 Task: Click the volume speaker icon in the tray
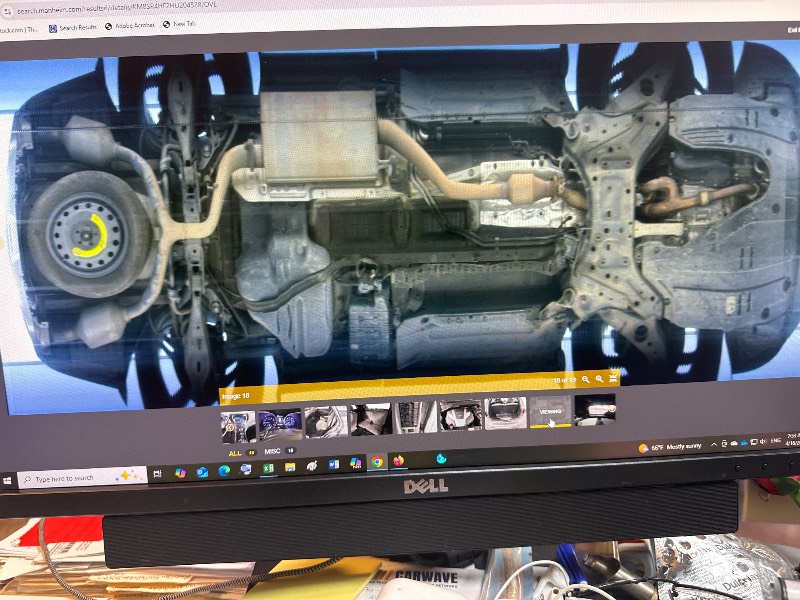click(x=763, y=441)
